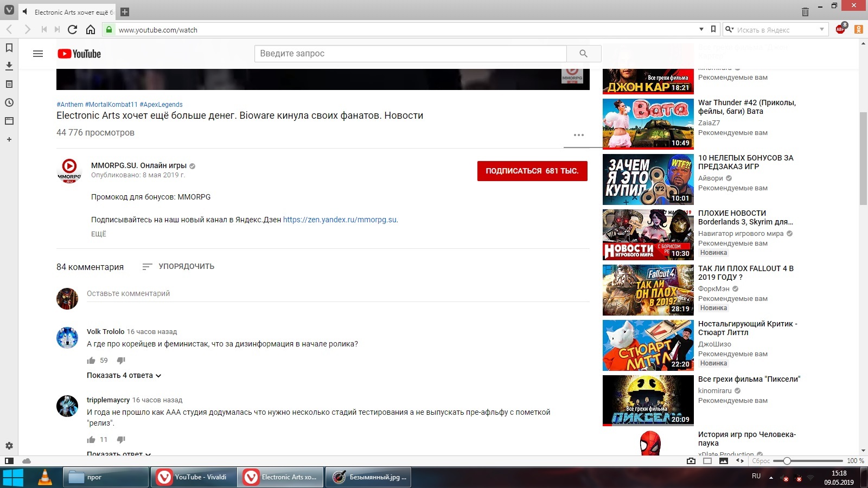The width and height of the screenshot is (868, 488).
Task: Open Downloads panel in sidebar
Action: point(9,66)
